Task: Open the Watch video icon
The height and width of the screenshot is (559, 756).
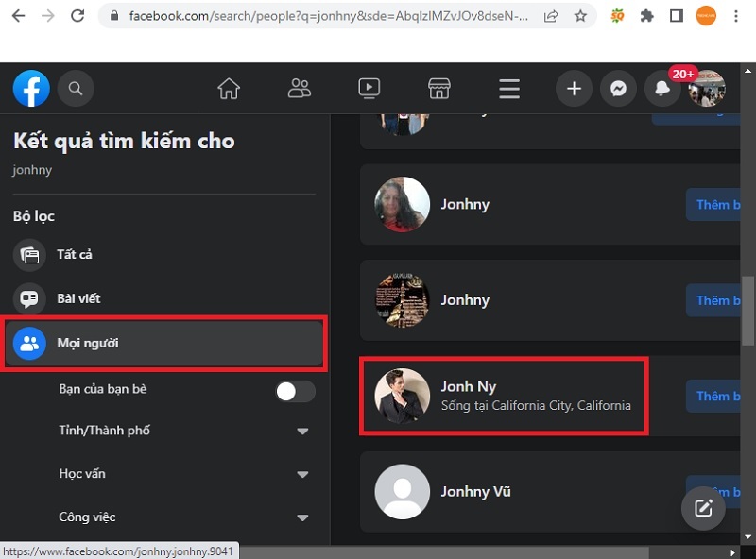Action: click(x=369, y=89)
